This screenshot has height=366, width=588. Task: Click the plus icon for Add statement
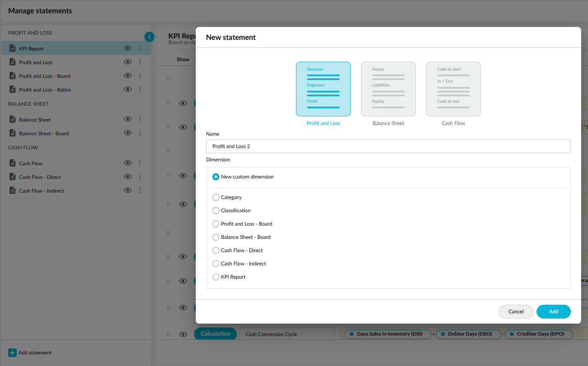(x=12, y=353)
